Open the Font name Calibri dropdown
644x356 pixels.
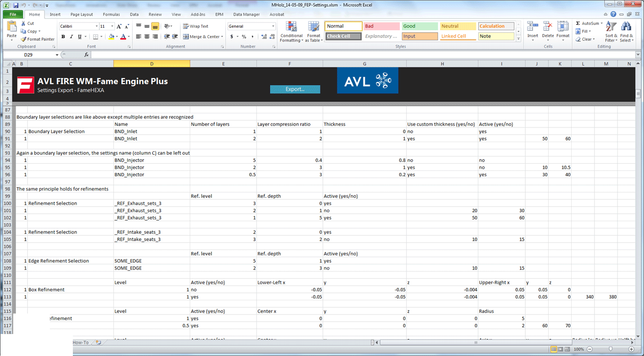point(97,26)
